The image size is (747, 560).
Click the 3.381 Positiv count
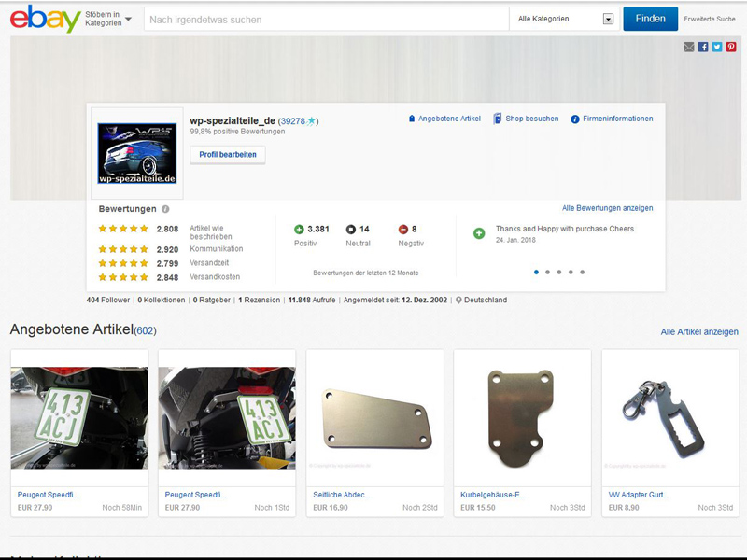coord(318,230)
